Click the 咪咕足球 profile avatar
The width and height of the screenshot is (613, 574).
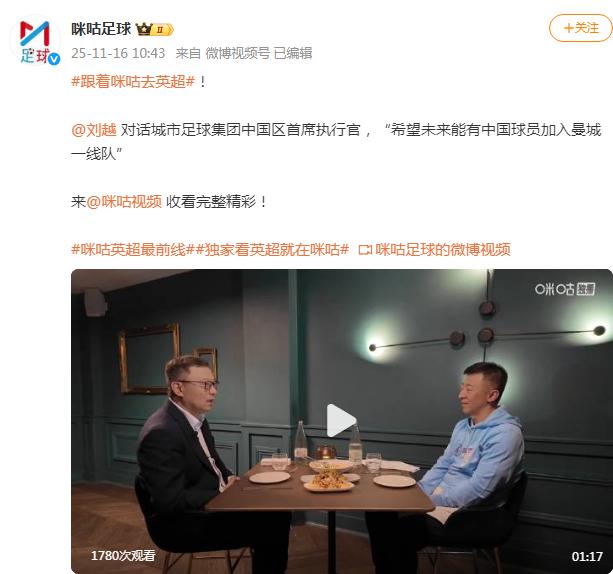click(x=35, y=41)
